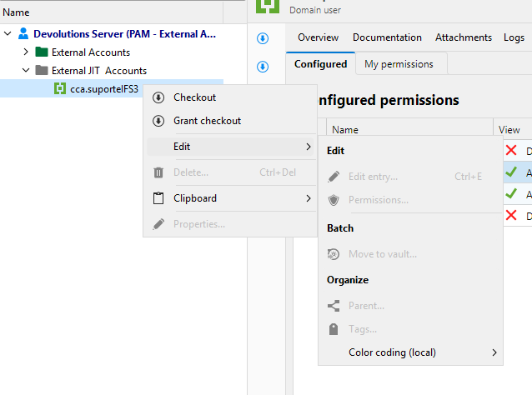The image size is (532, 395).
Task: Open the Attachments tab
Action: tap(464, 37)
